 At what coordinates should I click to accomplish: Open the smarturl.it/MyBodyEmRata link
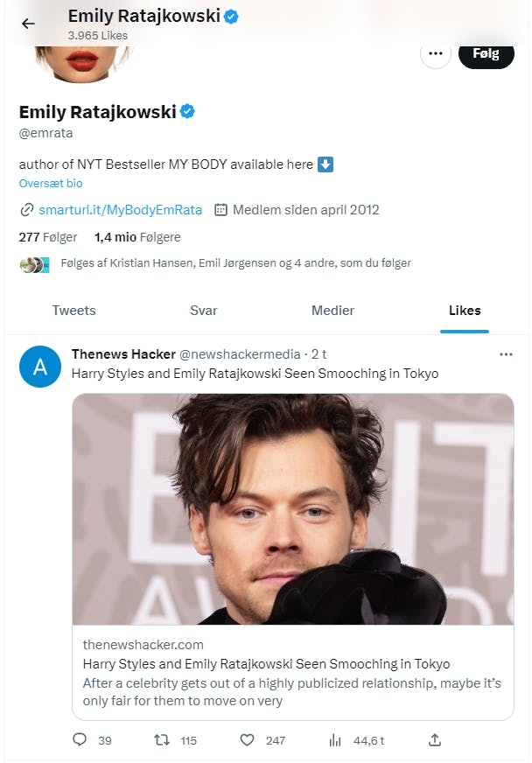click(x=120, y=210)
